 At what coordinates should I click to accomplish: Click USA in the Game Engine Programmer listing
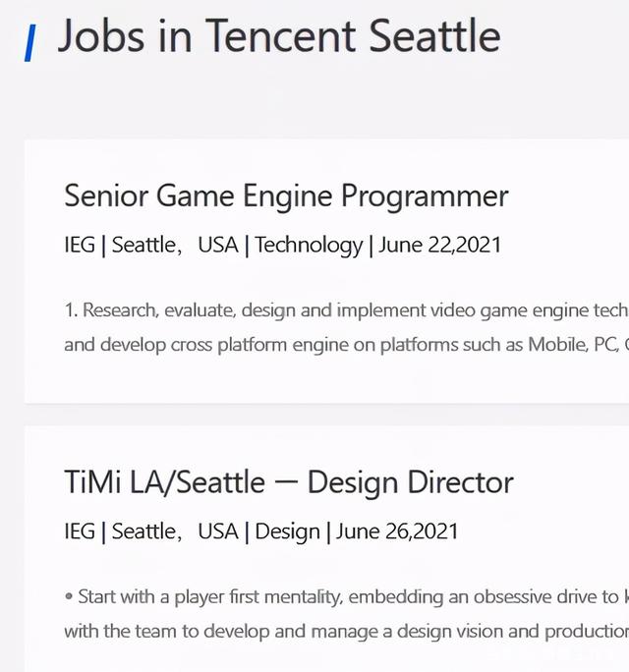tap(217, 245)
